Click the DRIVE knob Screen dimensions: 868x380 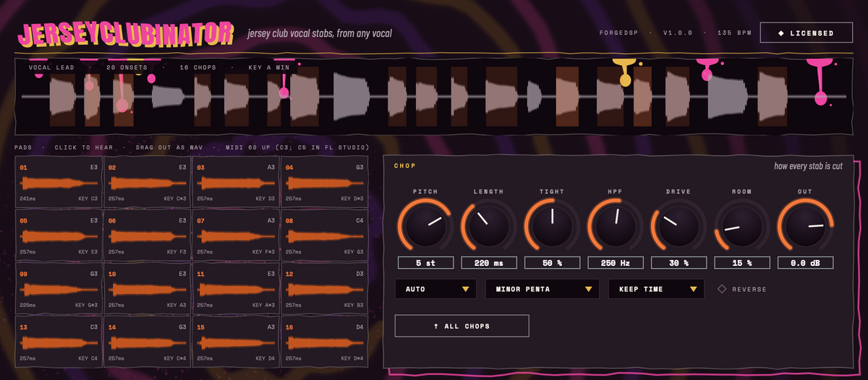click(x=678, y=225)
